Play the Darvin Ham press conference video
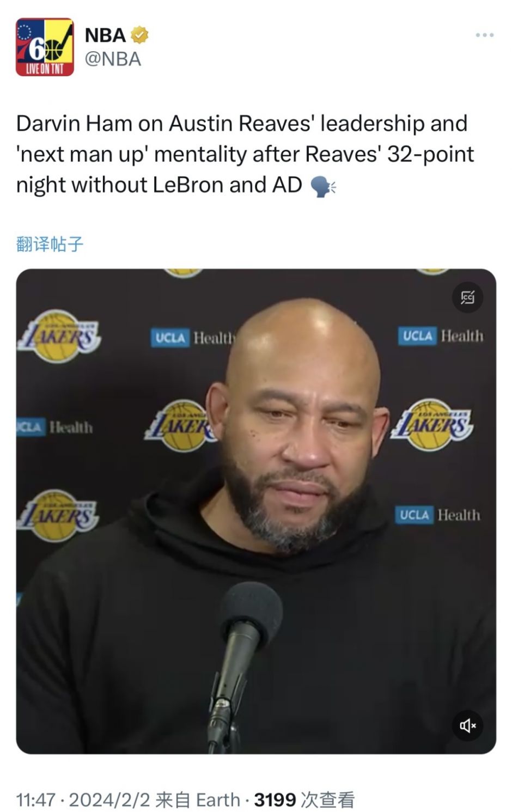The image size is (512, 812). coord(256,511)
